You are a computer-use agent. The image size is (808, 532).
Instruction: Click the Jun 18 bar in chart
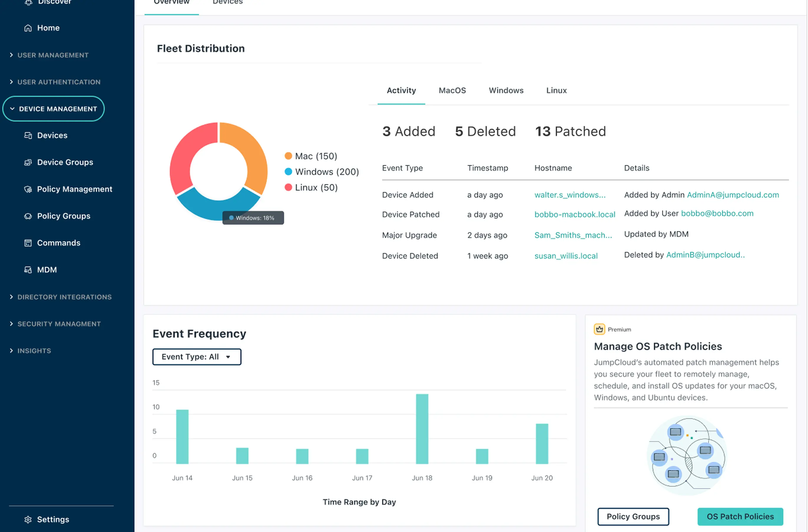coord(422,428)
